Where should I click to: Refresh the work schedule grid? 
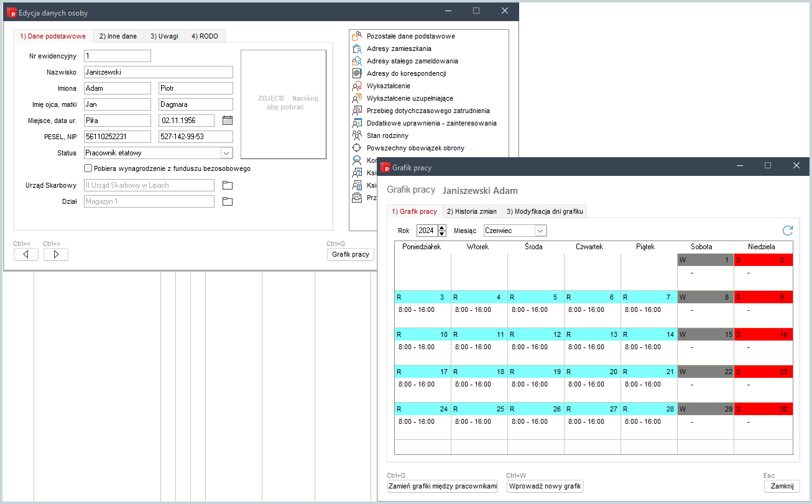coord(788,231)
